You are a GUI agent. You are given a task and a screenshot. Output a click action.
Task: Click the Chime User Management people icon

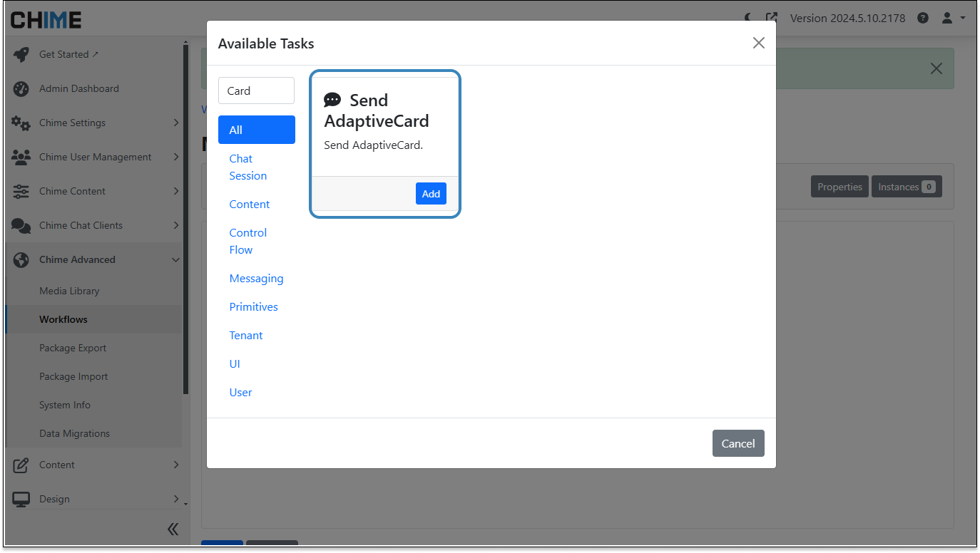point(21,157)
